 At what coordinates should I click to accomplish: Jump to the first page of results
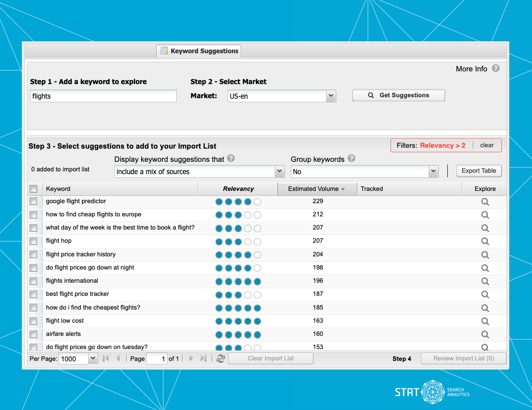point(106,358)
